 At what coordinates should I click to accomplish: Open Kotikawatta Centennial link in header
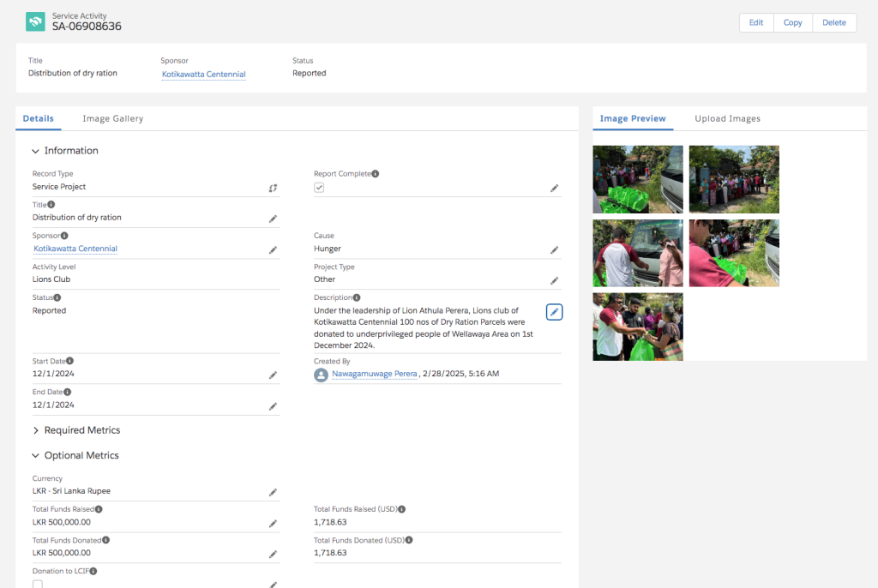(x=204, y=74)
